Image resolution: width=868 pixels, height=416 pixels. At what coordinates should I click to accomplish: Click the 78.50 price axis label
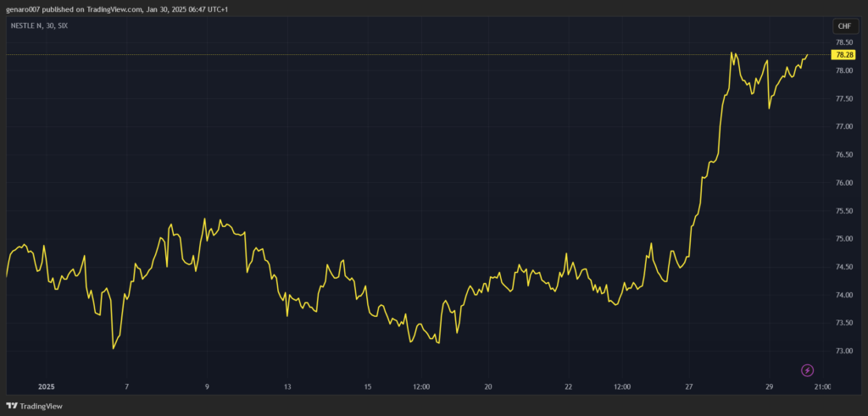(843, 42)
